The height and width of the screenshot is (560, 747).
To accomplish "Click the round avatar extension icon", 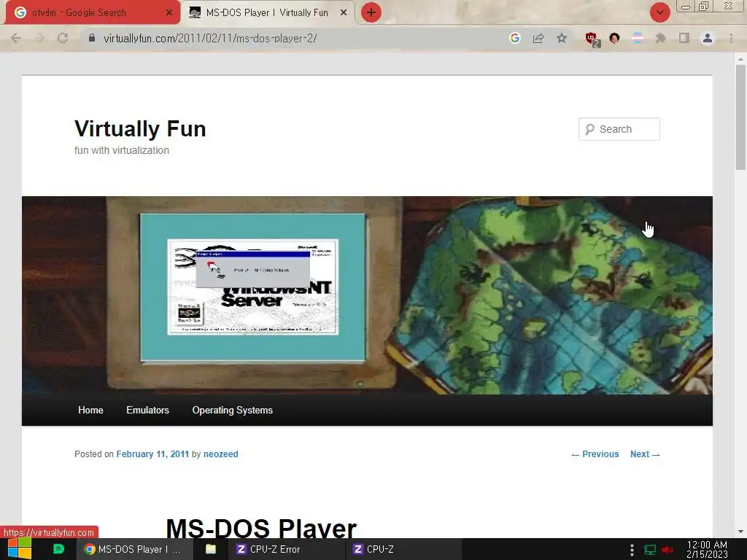I will pyautogui.click(x=614, y=38).
